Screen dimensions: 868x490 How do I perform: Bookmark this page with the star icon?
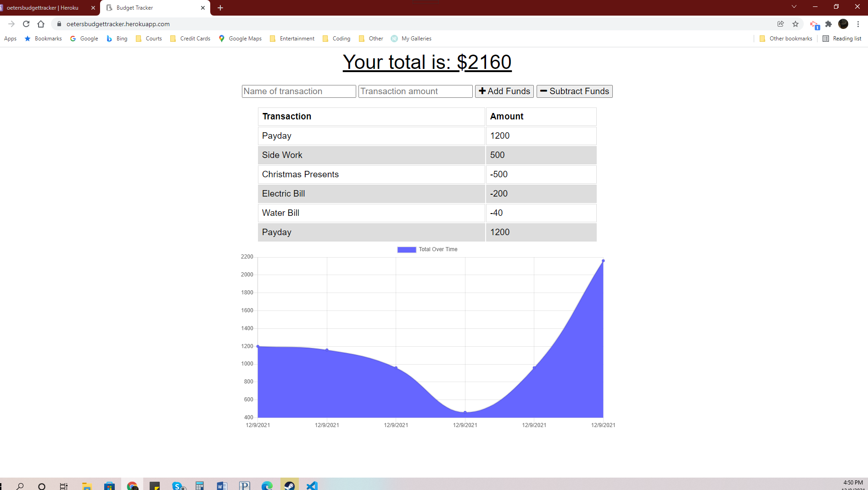[795, 24]
